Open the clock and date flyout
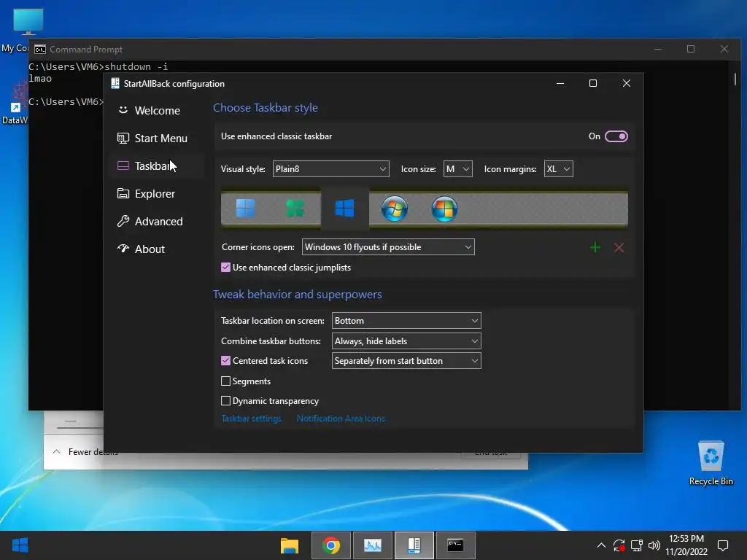This screenshot has height=560, width=747. click(x=686, y=545)
